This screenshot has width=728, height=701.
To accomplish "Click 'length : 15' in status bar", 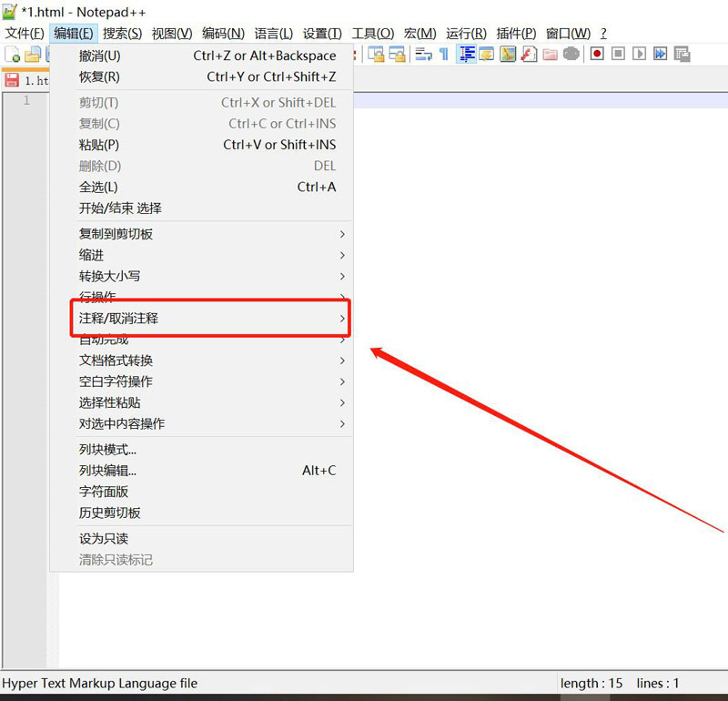I will pyautogui.click(x=591, y=684).
